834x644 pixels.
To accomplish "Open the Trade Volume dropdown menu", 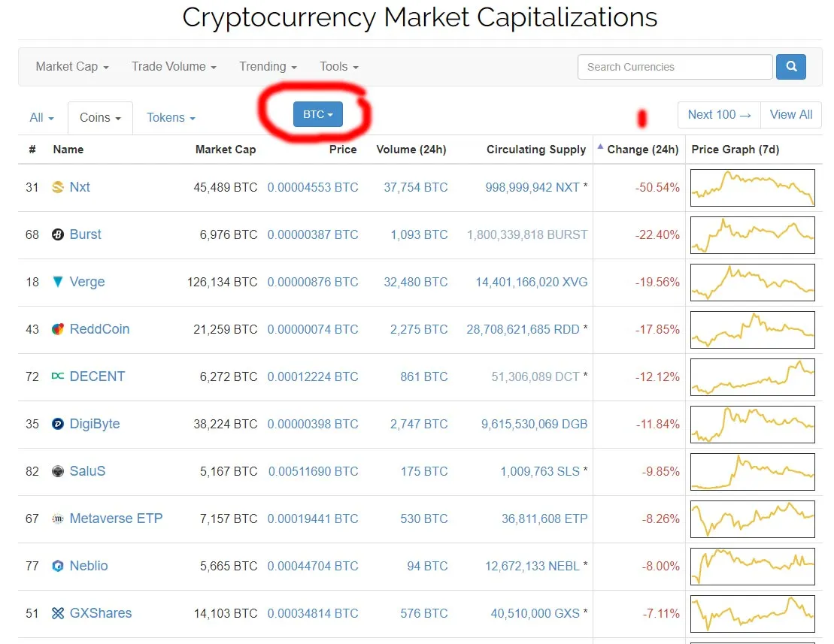I will [x=174, y=66].
